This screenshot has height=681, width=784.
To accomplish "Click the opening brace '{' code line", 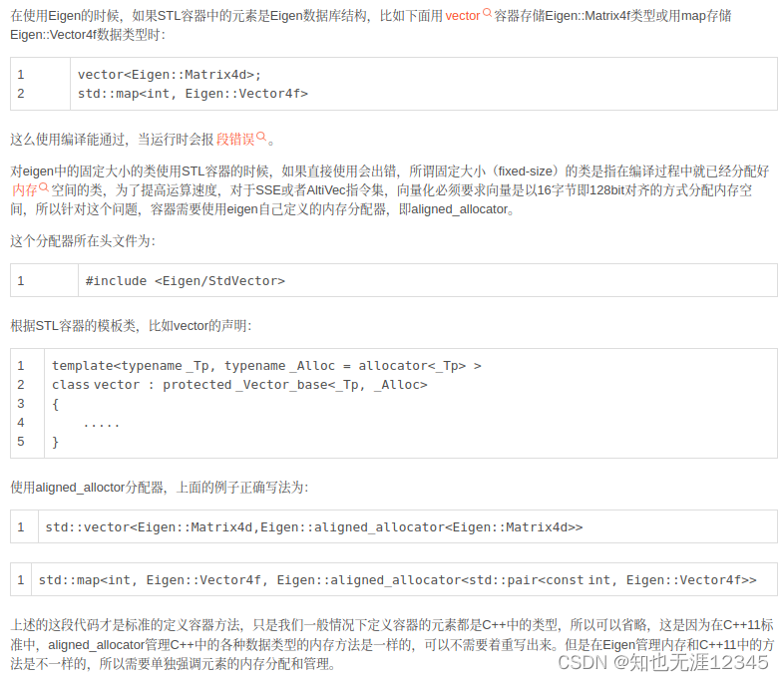I will (56, 404).
